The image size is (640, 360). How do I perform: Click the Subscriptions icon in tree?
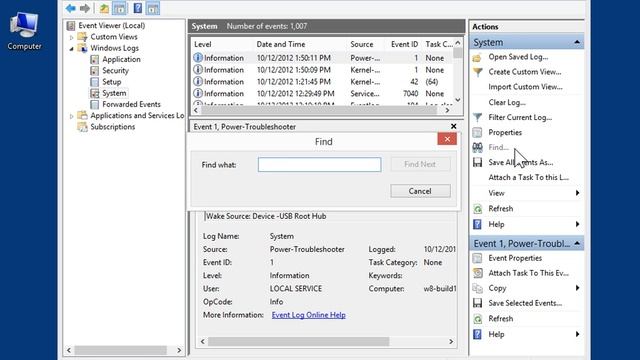(82, 127)
